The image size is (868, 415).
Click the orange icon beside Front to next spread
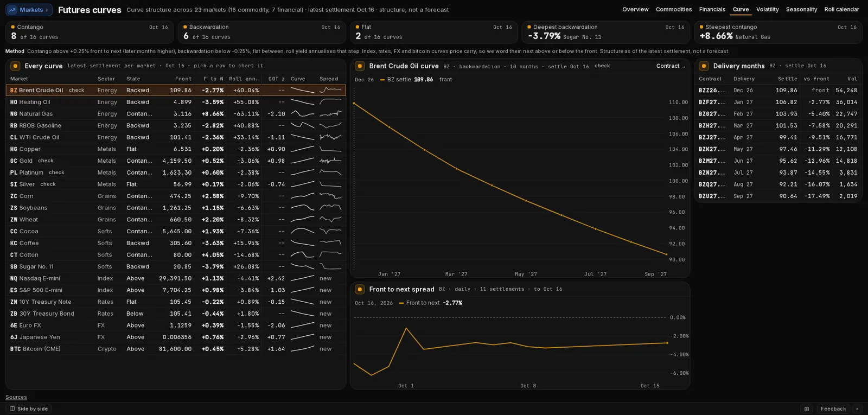[360, 289]
